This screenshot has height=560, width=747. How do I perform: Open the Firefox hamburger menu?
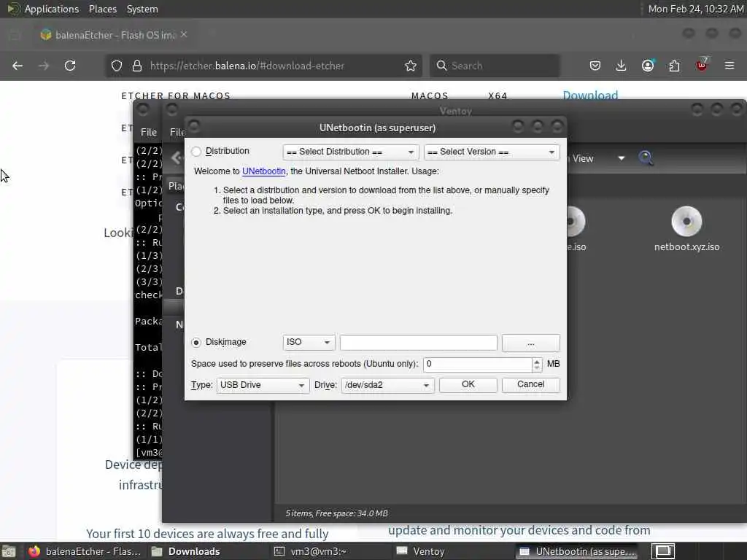729,66
